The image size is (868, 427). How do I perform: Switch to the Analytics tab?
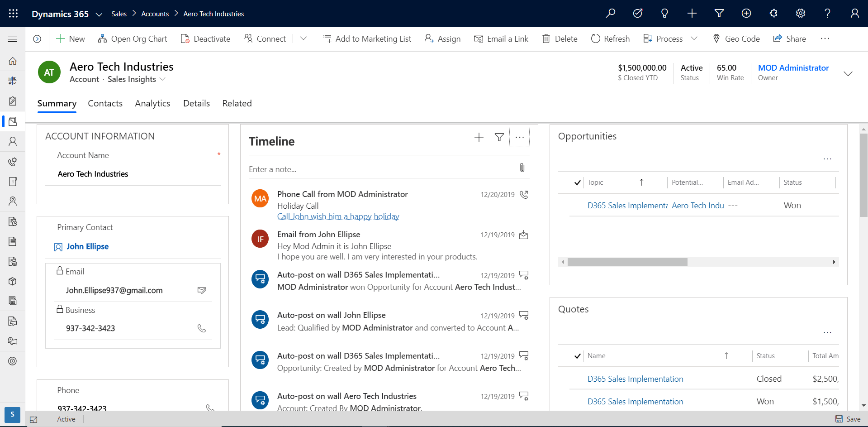[152, 103]
